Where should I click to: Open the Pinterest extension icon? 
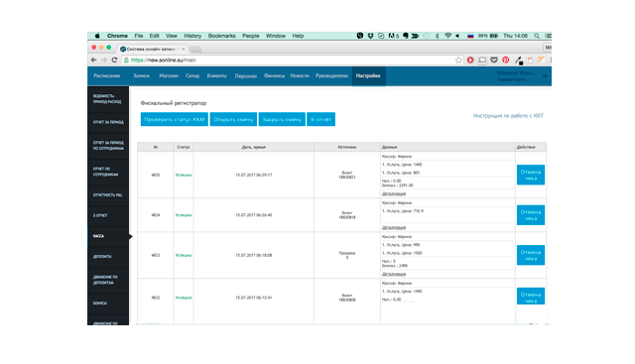(x=505, y=60)
